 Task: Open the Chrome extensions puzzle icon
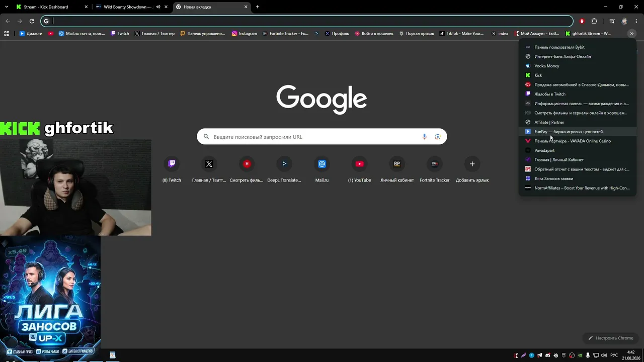(594, 21)
